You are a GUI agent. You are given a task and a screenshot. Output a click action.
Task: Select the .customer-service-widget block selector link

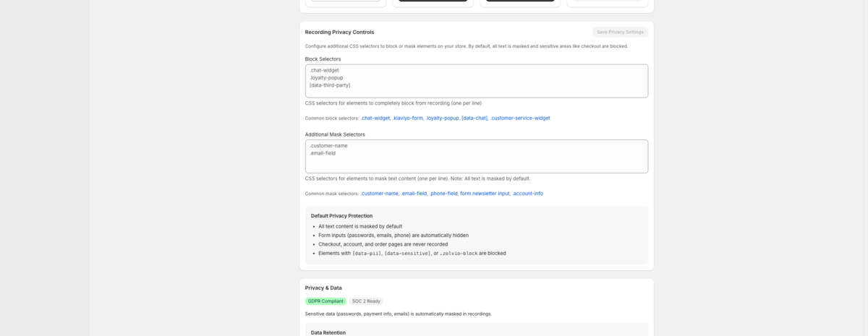520,118
